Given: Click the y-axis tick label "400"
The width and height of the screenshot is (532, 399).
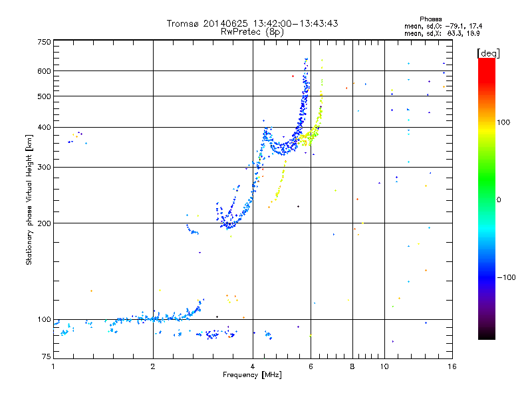Looking at the screenshot, I should click(x=44, y=127).
